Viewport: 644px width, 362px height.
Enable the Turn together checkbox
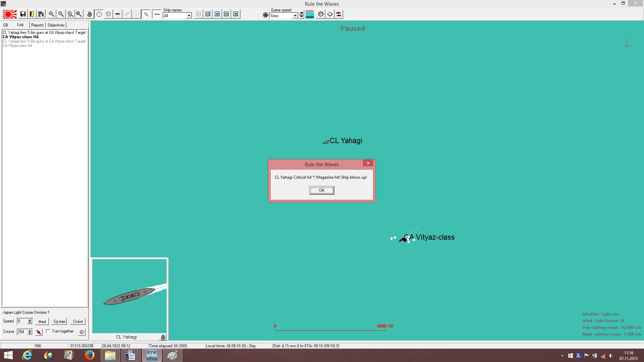[48, 331]
